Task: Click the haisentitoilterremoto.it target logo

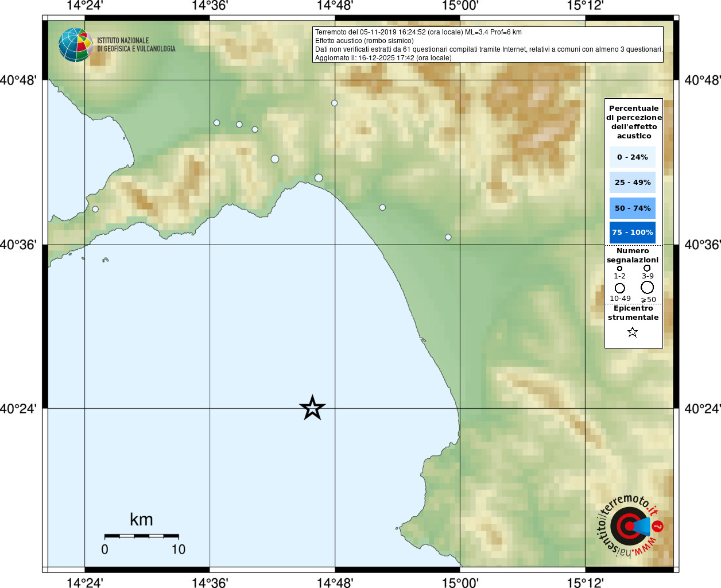Action: tap(630, 526)
